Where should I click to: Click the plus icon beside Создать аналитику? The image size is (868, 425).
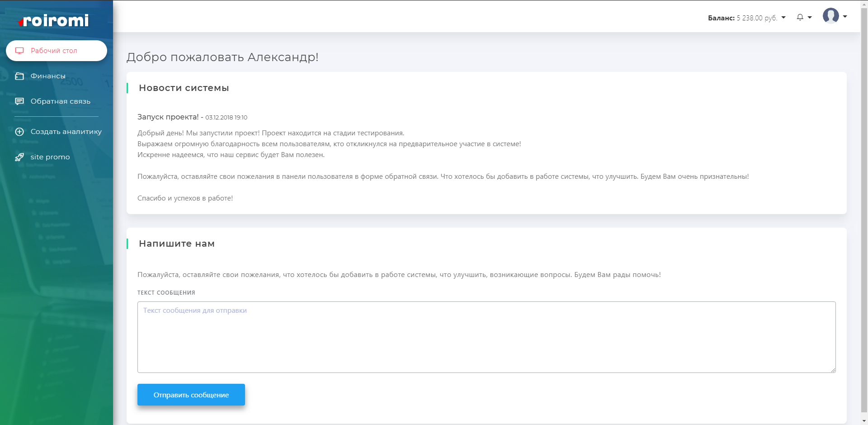(19, 132)
